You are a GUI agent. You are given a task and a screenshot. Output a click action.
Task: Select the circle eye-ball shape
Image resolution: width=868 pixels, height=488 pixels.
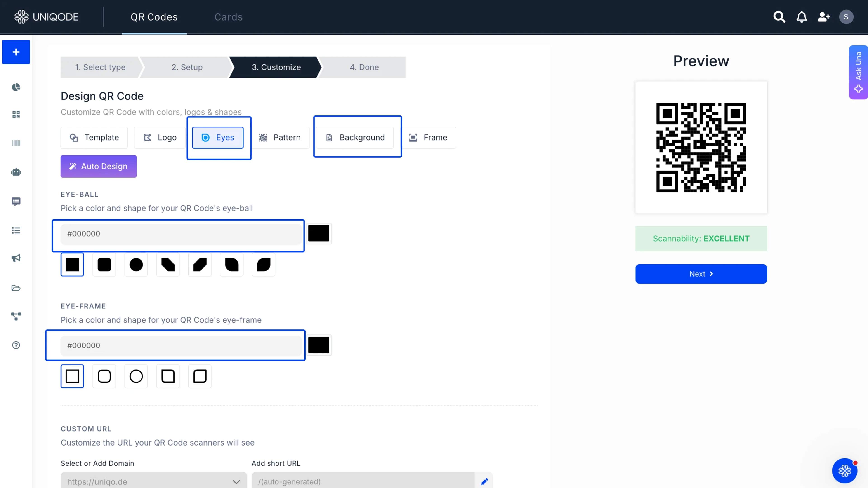point(136,265)
